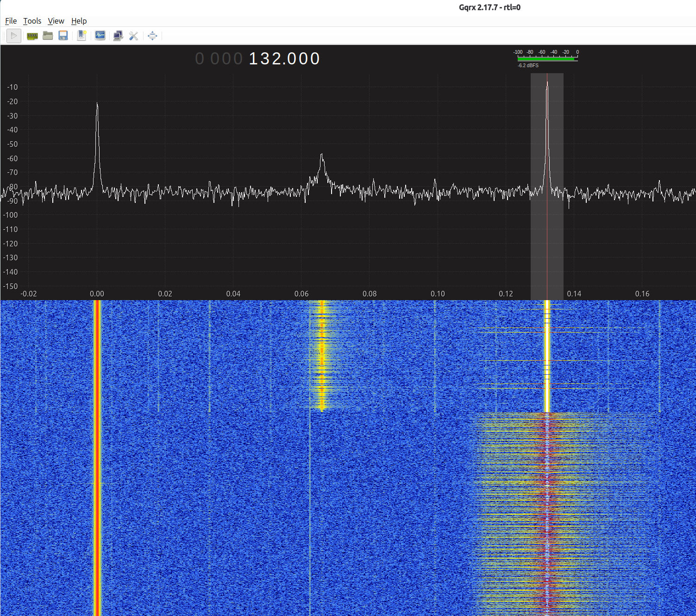This screenshot has height=616, width=696.
Task: Click the Gqrx 2.17.7 window title
Action: coord(489,7)
